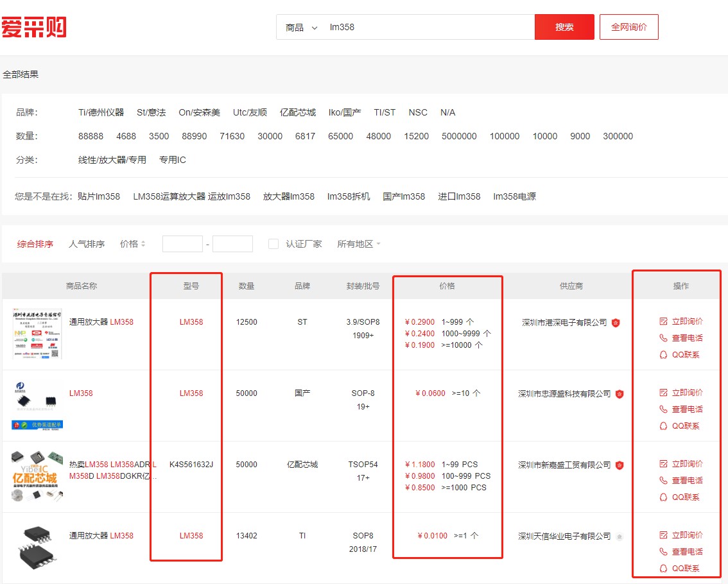Click the 爱采购 logo
The width and height of the screenshot is (728, 584).
tap(34, 26)
